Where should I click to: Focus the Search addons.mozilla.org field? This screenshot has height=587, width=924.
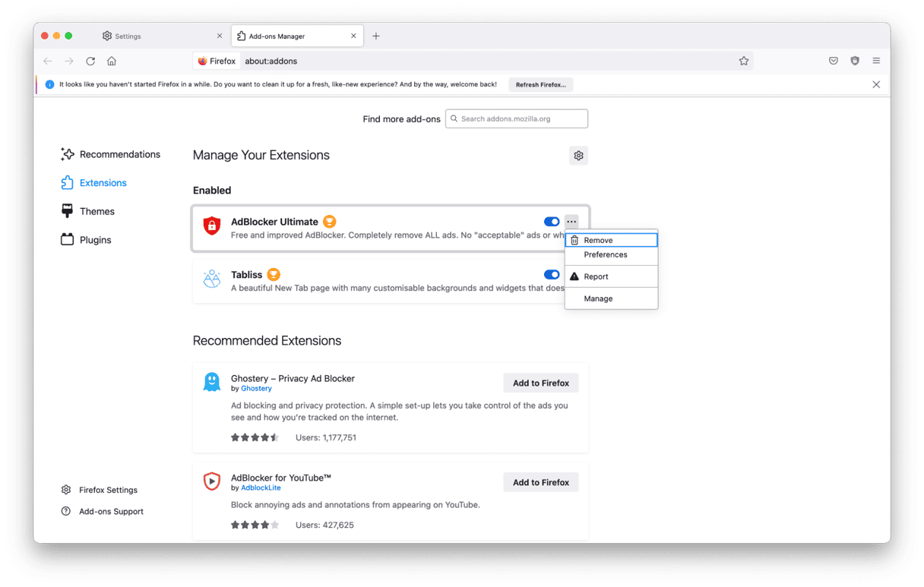517,118
